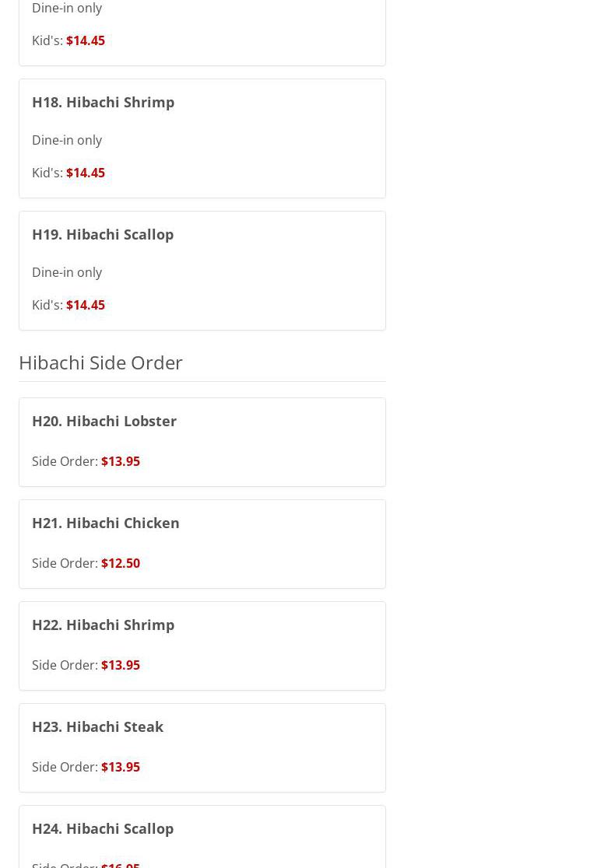Screen dimensions: 611x868
Task: Select the H22. Hibachi Shrimp side order
Action: 103,625
